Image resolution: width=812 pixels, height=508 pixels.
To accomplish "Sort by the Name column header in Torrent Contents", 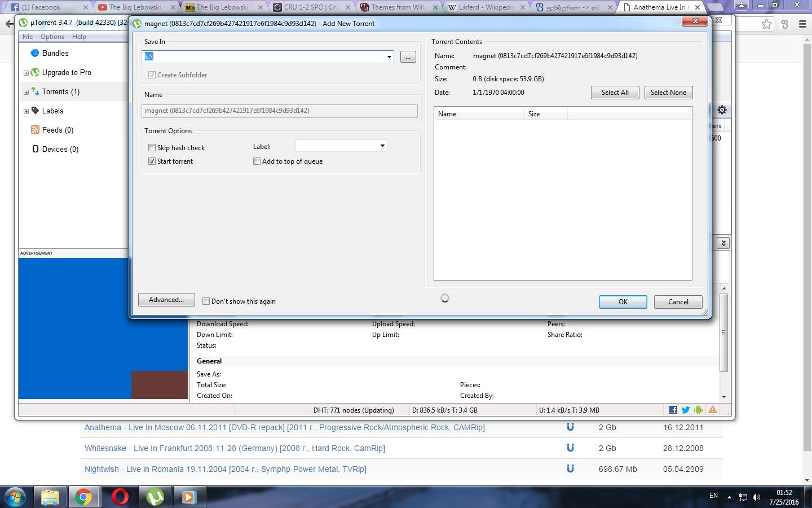I will (x=479, y=113).
